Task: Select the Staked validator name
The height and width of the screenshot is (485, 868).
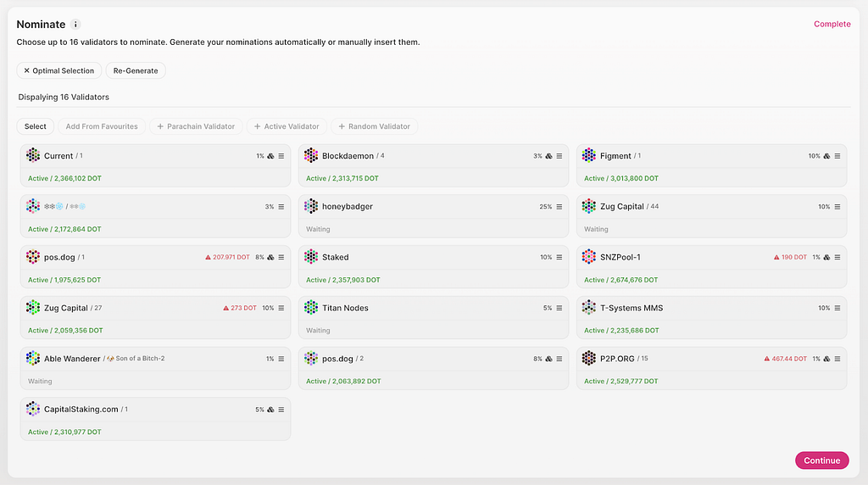Action: coord(336,258)
